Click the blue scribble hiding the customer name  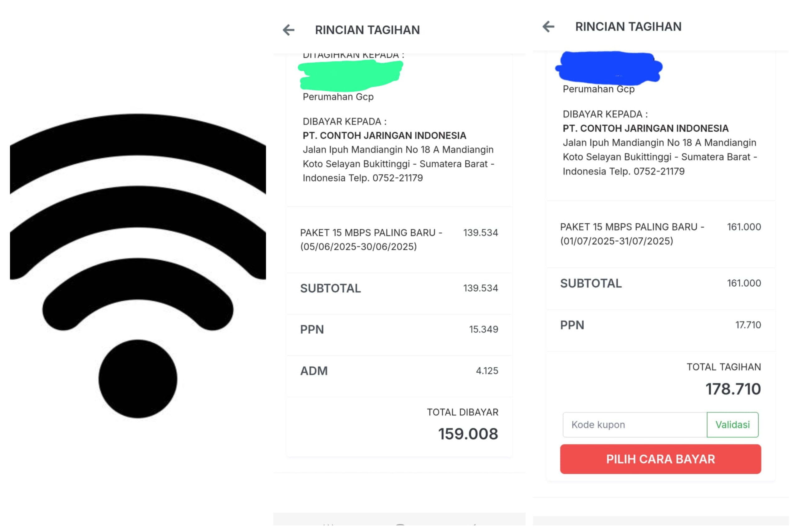pyautogui.click(x=609, y=68)
